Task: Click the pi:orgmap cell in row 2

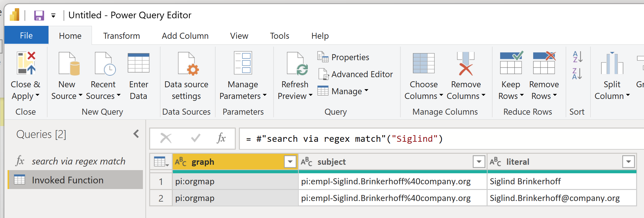Action: tap(235, 198)
